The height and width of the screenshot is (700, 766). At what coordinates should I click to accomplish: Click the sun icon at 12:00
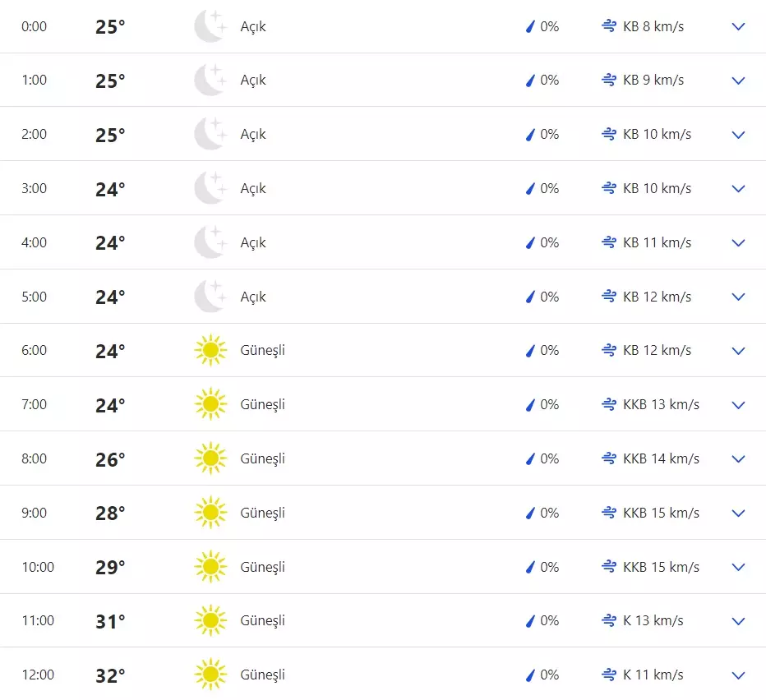pyautogui.click(x=210, y=675)
